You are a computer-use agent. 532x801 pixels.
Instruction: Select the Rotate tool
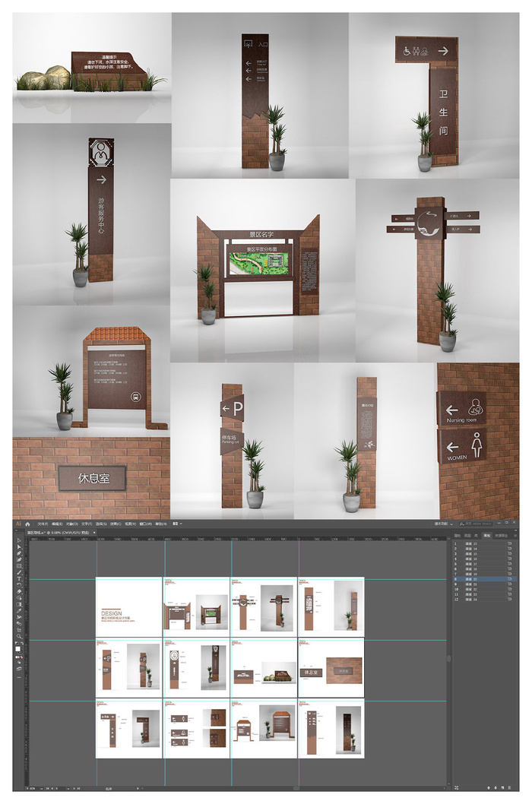pos(19,585)
